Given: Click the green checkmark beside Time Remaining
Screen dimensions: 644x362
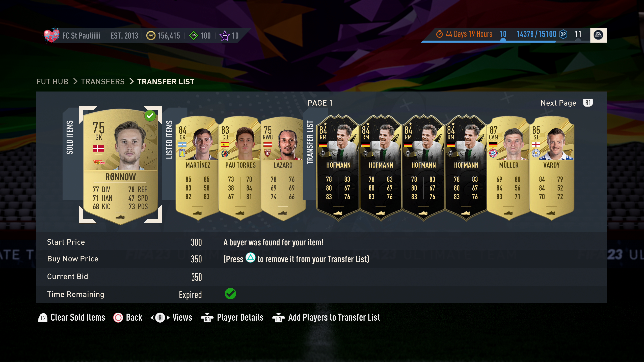Looking at the screenshot, I should pos(230,294).
